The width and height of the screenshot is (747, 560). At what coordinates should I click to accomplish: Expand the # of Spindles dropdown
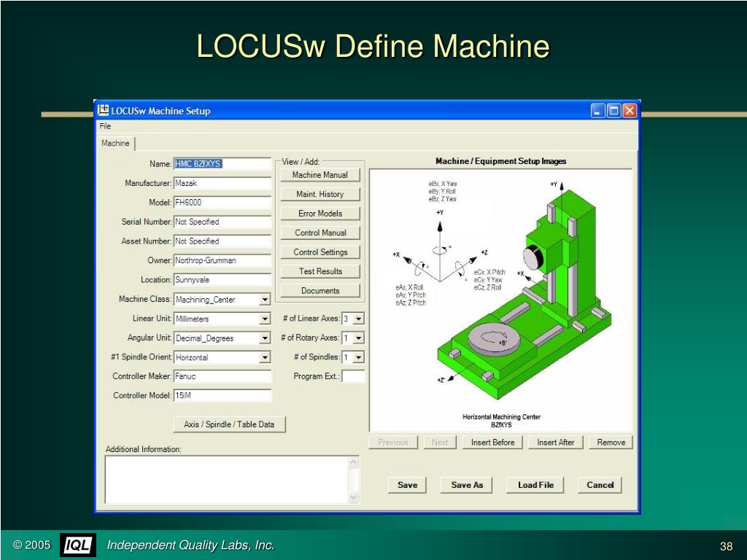click(x=359, y=357)
